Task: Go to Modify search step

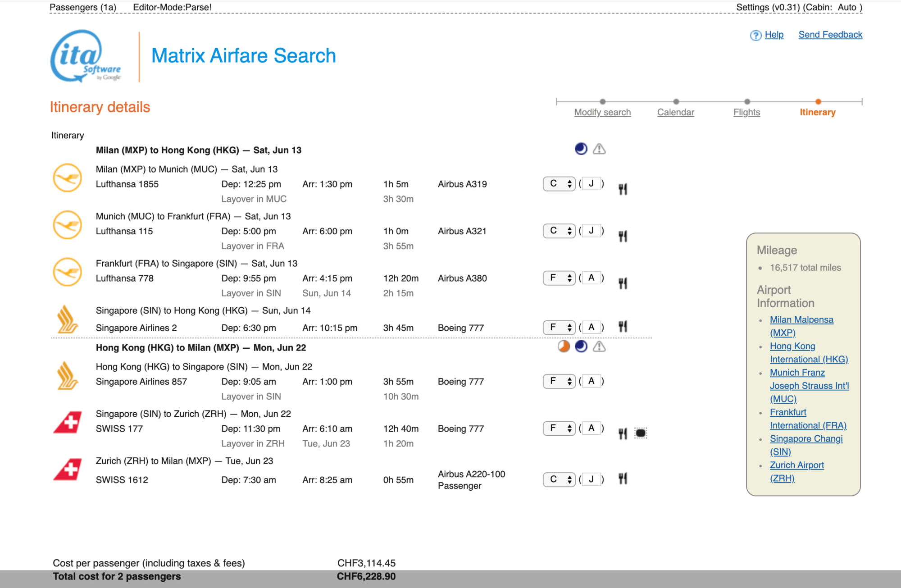Action: point(602,112)
